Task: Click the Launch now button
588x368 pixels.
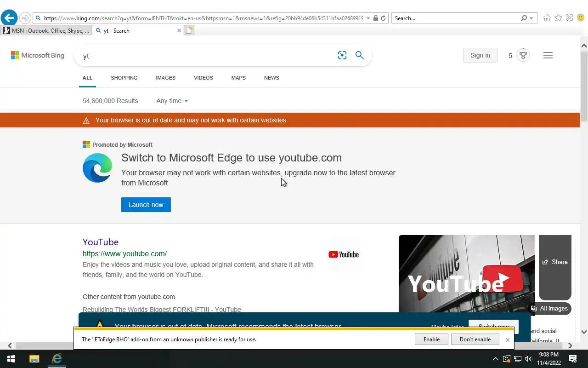Action: 146,205
